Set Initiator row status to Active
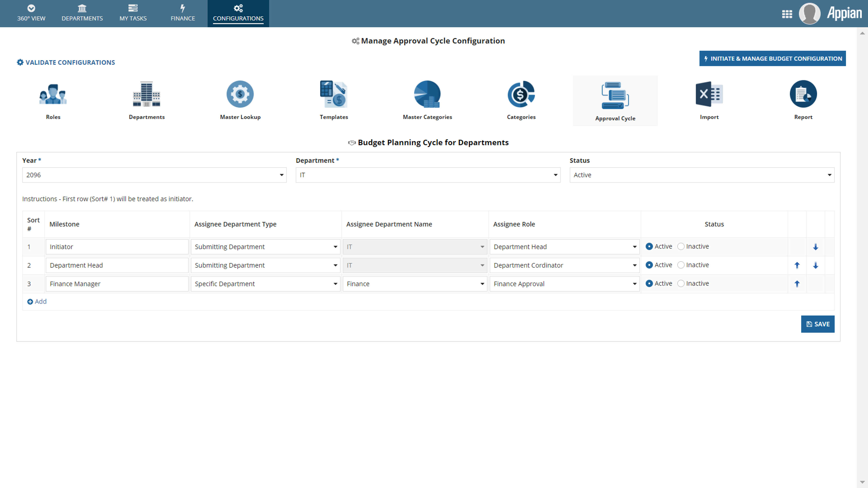The width and height of the screenshot is (868, 488). point(649,246)
